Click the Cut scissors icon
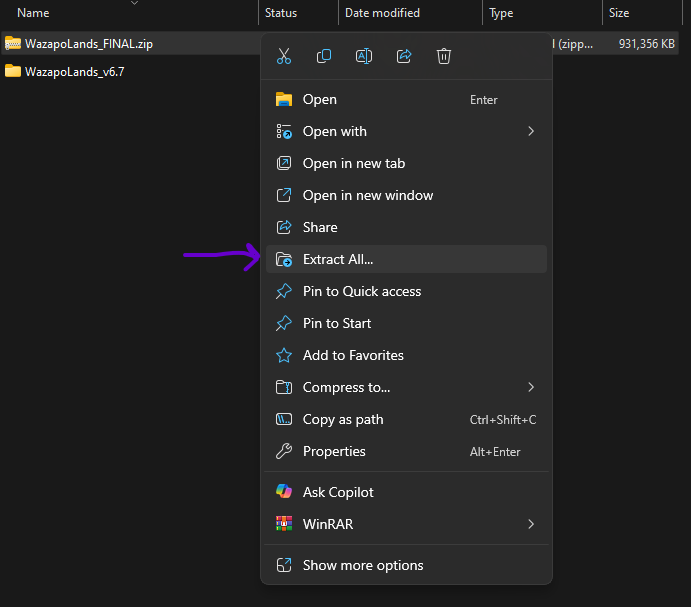 284,56
